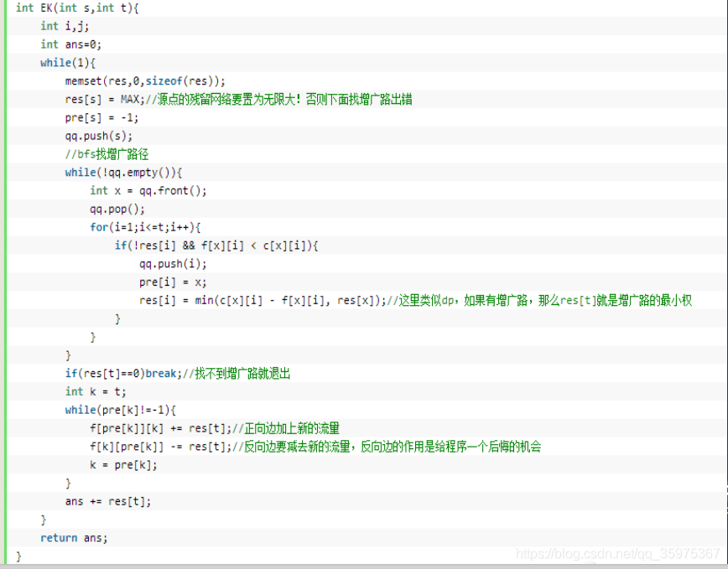Click the 'while(1){' loop line
Viewport: 728px width, 569px height.
68,63
